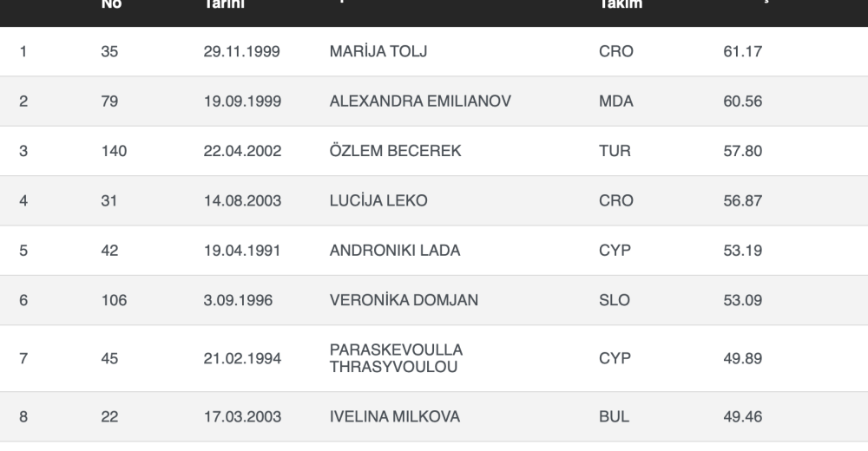Click the TUR team code
868x451 pixels.
coord(615,151)
